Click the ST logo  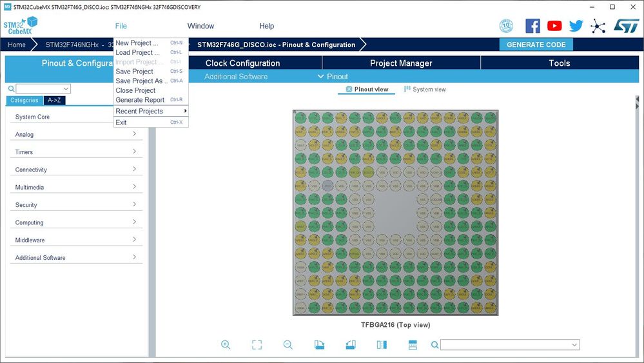(627, 26)
